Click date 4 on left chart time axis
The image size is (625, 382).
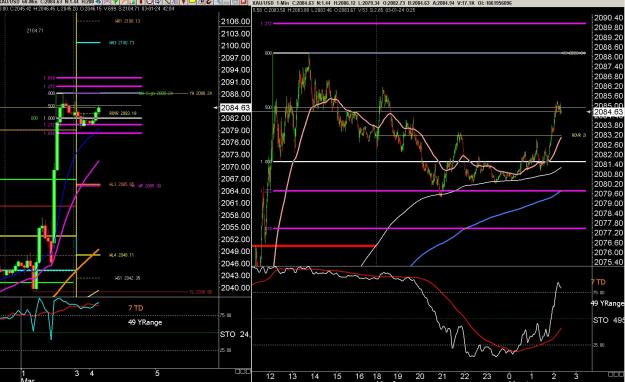pos(92,373)
